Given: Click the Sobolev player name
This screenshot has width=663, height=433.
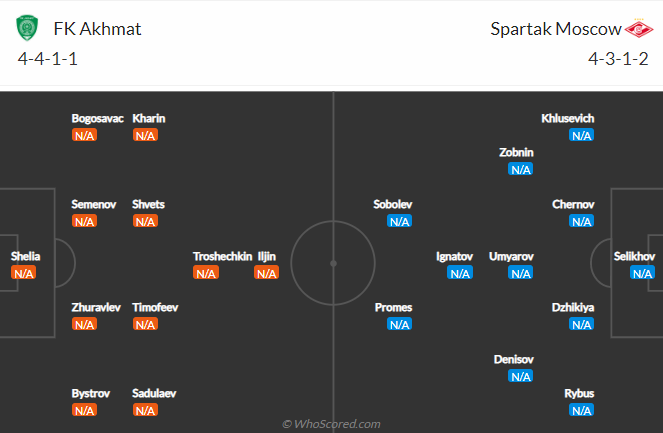Looking at the screenshot, I should 393,204.
